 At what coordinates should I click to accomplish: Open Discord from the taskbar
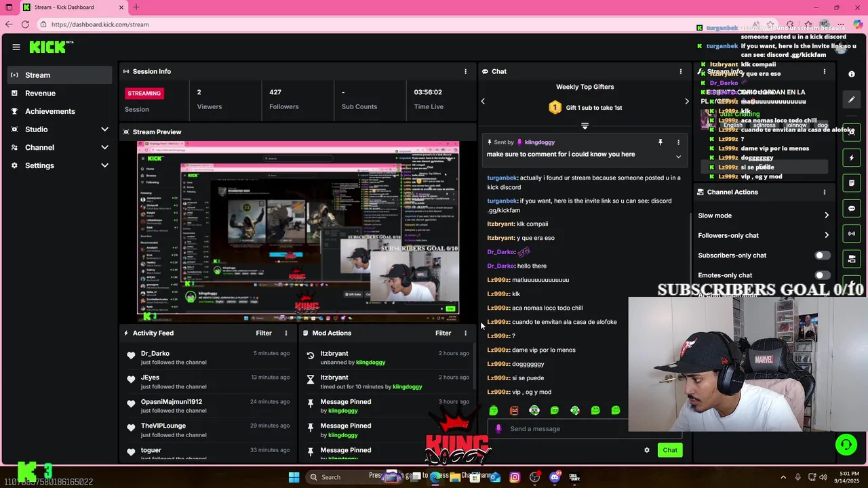(555, 477)
